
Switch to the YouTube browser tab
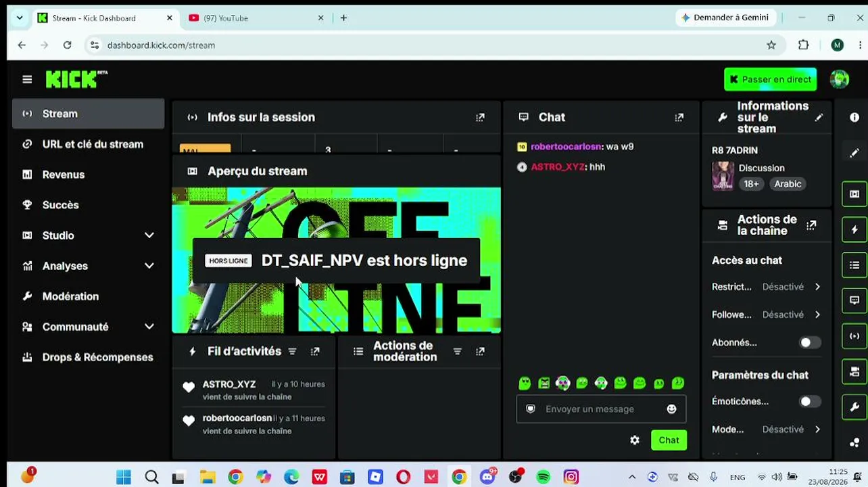coord(257,18)
